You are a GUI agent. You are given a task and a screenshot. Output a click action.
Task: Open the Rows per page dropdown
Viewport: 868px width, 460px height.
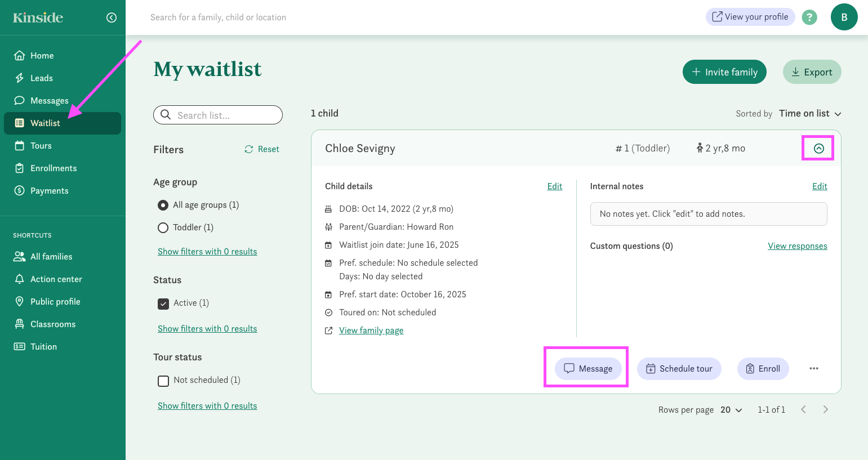tap(731, 410)
